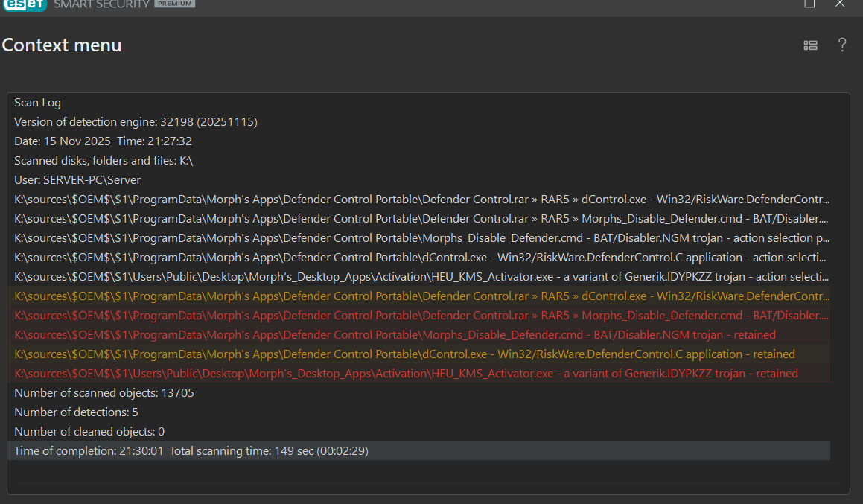Viewport: 863px width, 504px height.
Task: Select the Scan Log title line
Action: [37, 103]
